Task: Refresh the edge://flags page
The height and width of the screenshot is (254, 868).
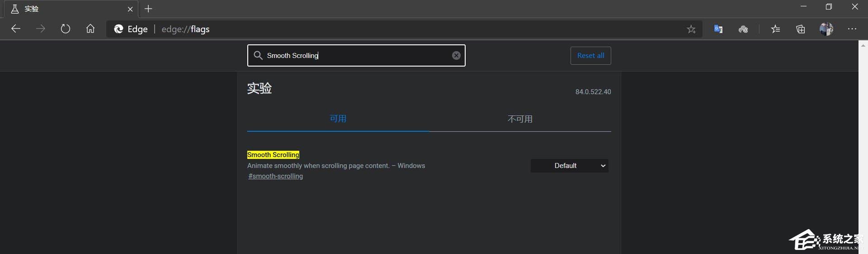Action: coord(66,29)
